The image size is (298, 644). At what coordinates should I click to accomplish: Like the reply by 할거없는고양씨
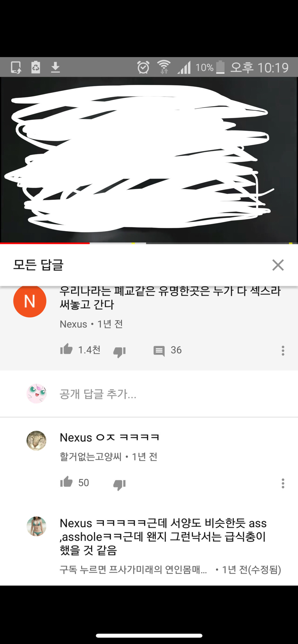tap(66, 482)
